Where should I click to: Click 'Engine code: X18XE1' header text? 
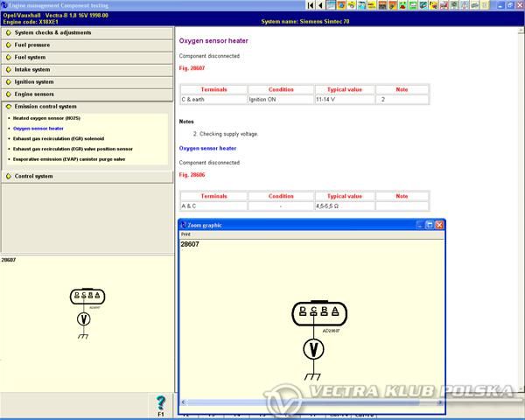31,22
